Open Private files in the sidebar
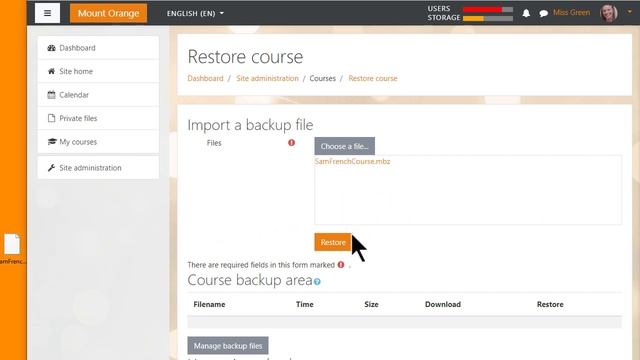Screen dimensions: 640x360 click(98, 118)
